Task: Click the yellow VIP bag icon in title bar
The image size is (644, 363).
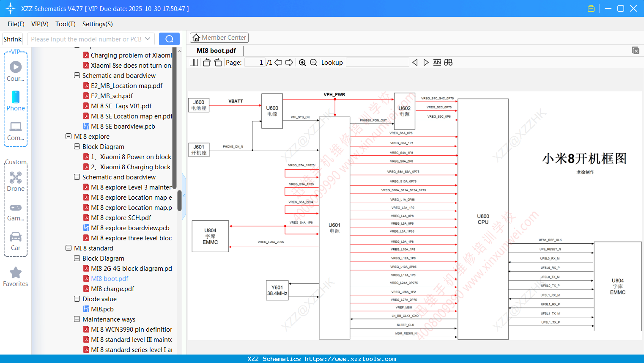Action: [x=591, y=8]
